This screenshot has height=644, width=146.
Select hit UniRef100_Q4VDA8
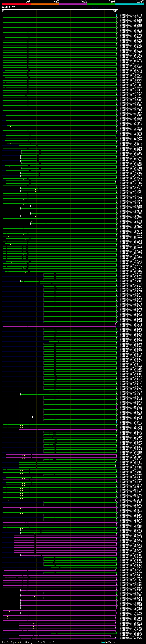(x=131, y=58)
